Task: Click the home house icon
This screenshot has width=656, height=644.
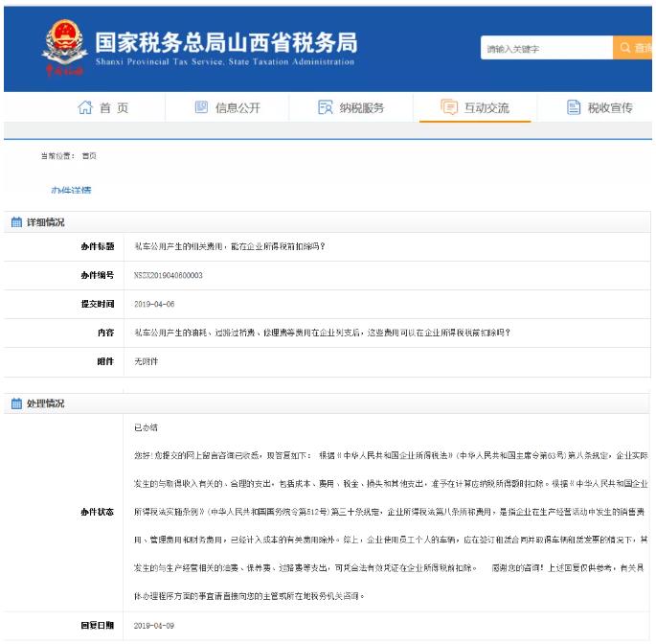Action: pyautogui.click(x=85, y=107)
